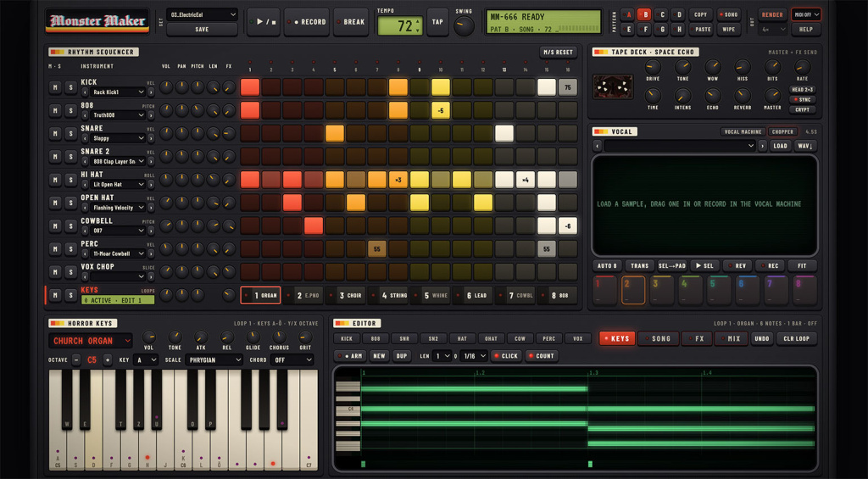Click the play selection SEL button
868x479 pixels.
coord(704,266)
